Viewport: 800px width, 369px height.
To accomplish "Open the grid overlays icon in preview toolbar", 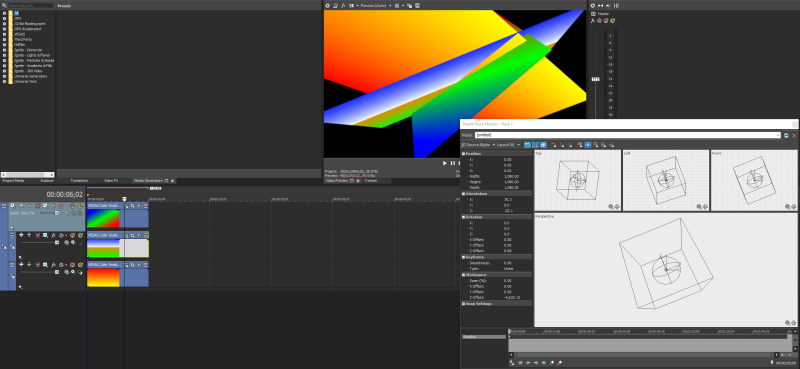I will (x=397, y=5).
